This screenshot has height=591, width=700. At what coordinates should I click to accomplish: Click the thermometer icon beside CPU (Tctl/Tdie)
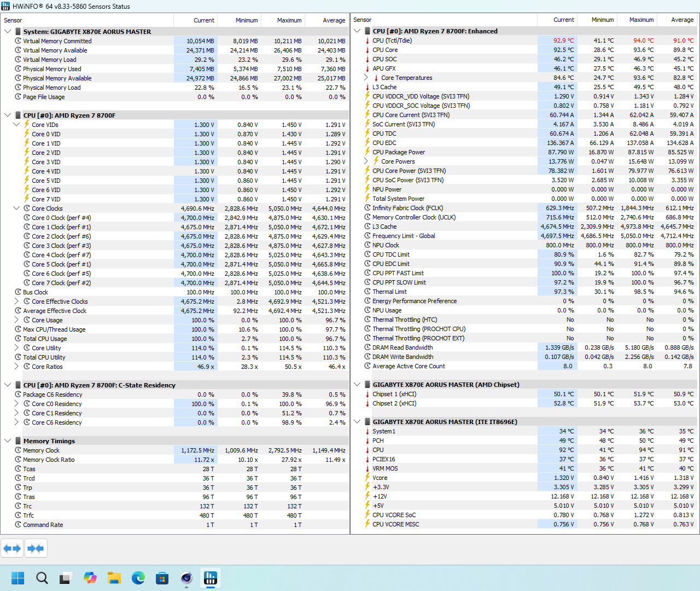(367, 40)
